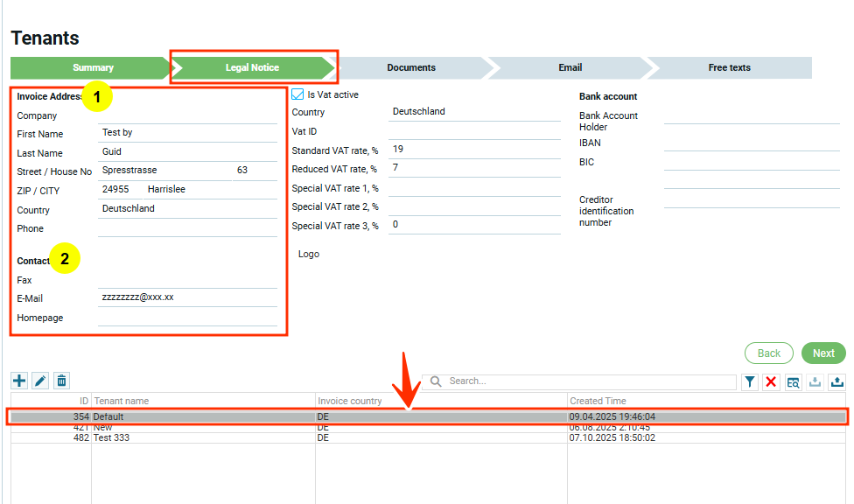Click into the tenant Search field
Screen dimensions: 854x504
(586, 381)
